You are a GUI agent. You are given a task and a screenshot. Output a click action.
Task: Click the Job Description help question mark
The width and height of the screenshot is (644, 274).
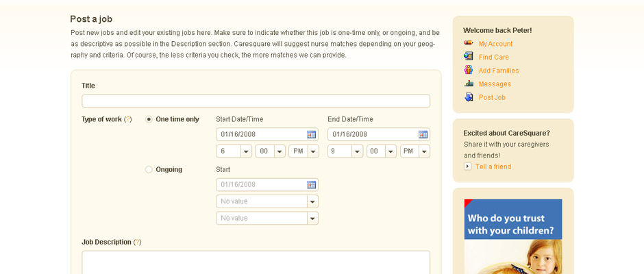(x=137, y=242)
